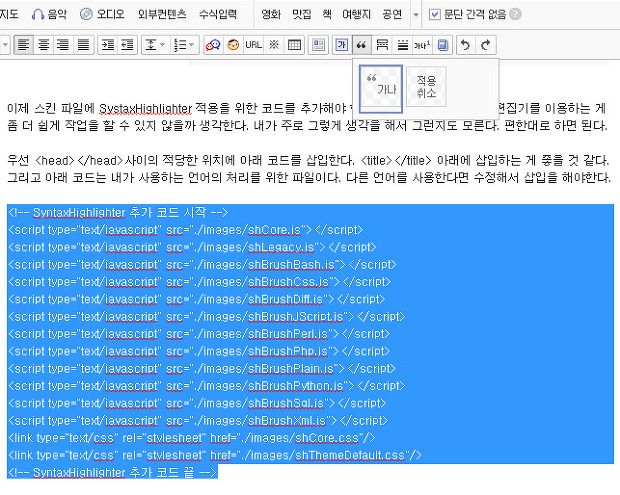Click the shCore.css link line
This screenshot has width=620, height=495.
click(x=191, y=438)
